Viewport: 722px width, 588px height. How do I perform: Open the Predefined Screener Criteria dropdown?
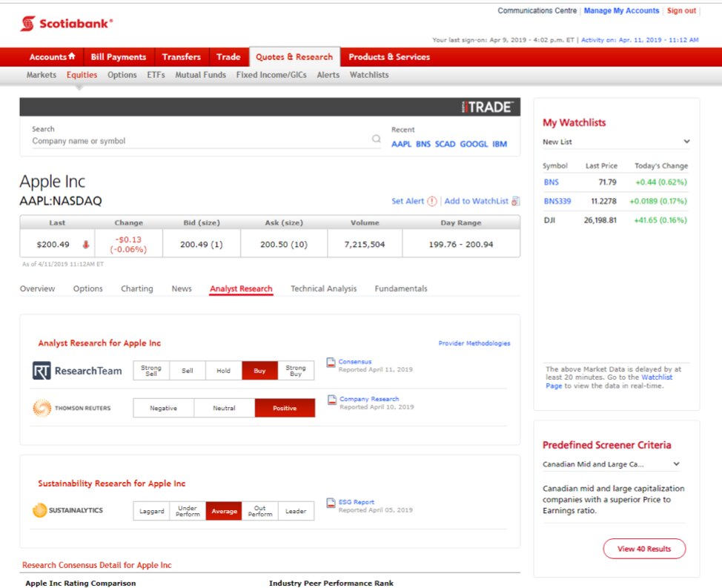click(x=611, y=464)
